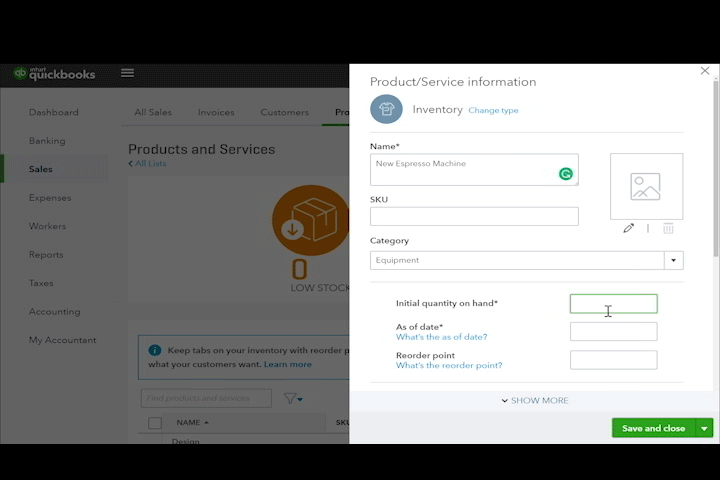Click the panel vertical scrollbar
Screen dimensions: 720x480
pos(716,169)
